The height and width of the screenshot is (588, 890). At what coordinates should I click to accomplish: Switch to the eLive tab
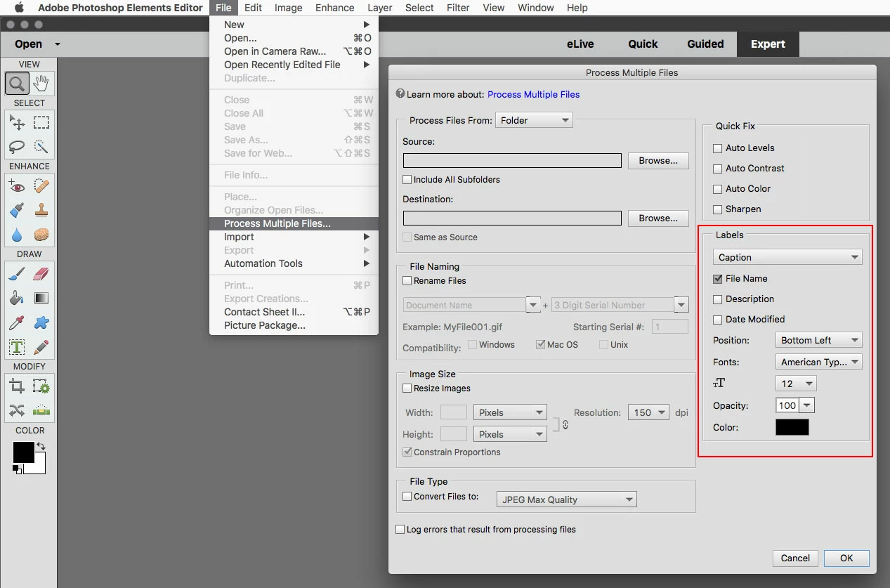tap(580, 44)
